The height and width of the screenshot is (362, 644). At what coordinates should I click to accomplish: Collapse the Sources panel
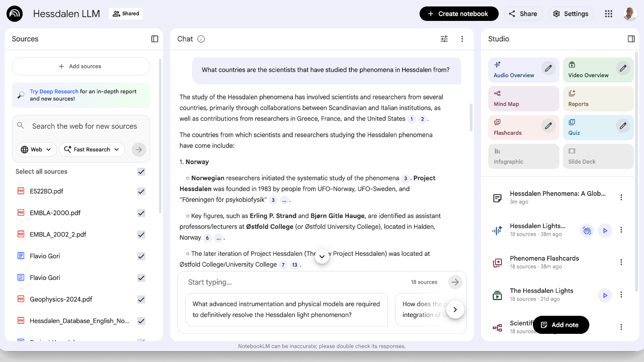[x=155, y=39]
